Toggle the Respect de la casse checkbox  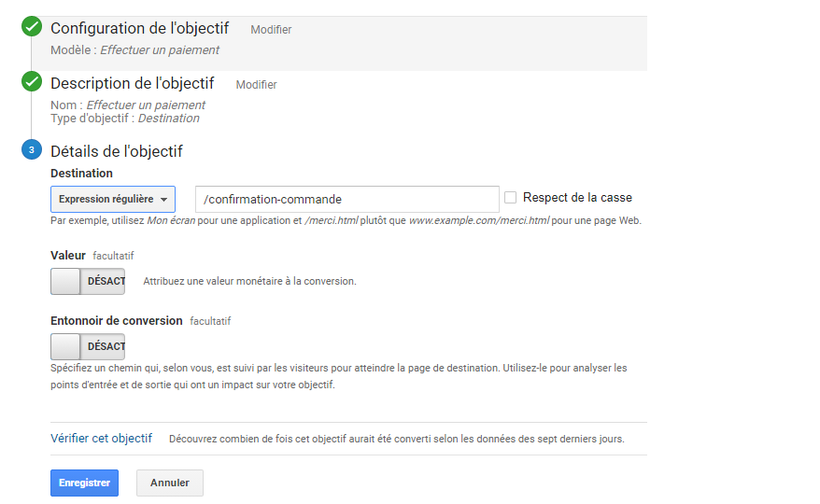(x=510, y=198)
